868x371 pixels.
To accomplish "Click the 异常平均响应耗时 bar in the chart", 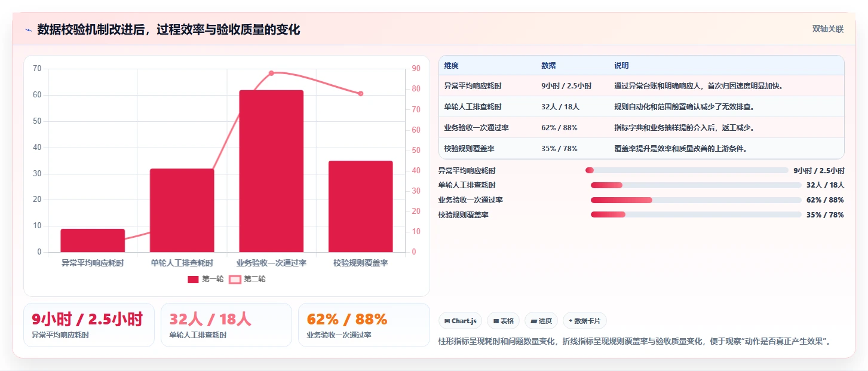I will [x=93, y=240].
